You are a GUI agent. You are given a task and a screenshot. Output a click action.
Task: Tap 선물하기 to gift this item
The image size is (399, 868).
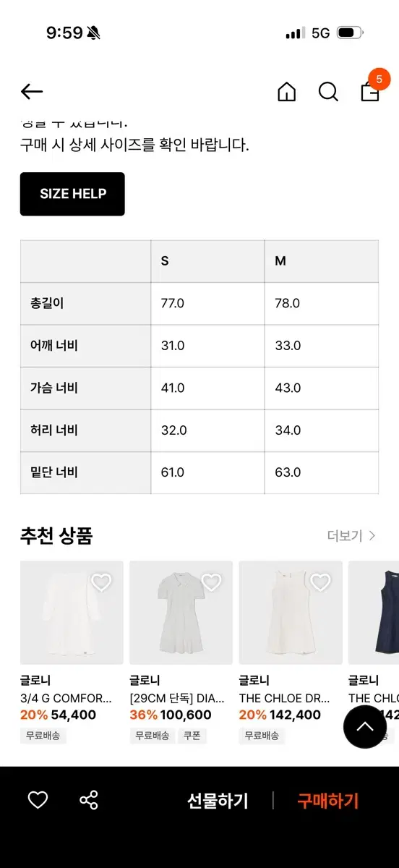(218, 801)
